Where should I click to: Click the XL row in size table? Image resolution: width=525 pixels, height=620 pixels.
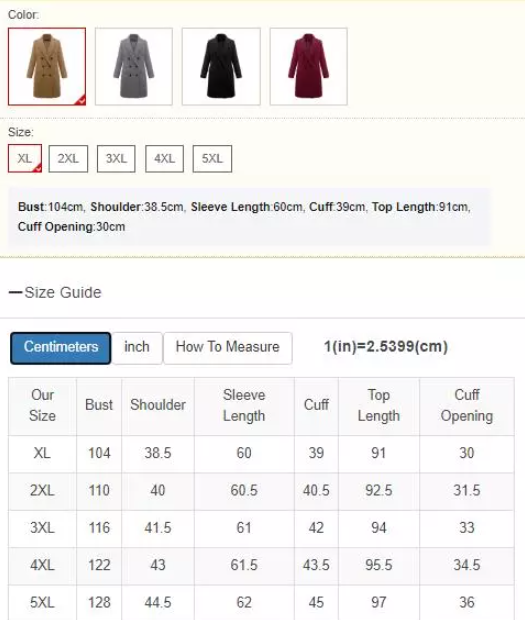tap(261, 454)
